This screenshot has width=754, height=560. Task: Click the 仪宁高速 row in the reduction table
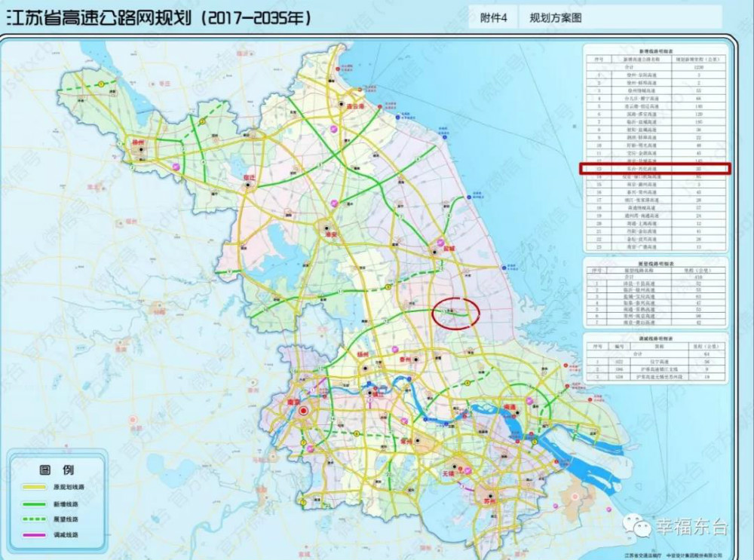coord(656,361)
